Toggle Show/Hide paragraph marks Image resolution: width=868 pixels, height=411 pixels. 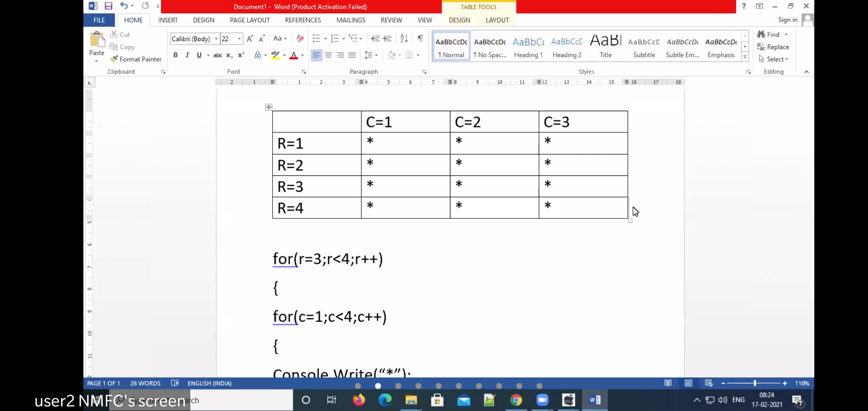[420, 38]
